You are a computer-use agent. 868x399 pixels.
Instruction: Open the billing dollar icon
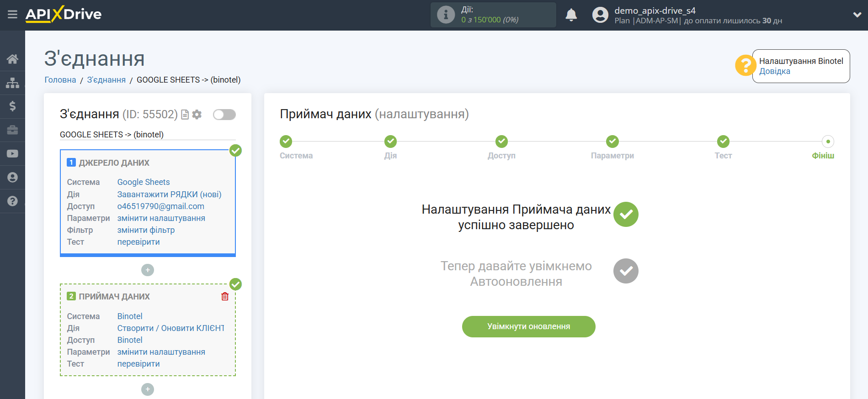pyautogui.click(x=12, y=106)
